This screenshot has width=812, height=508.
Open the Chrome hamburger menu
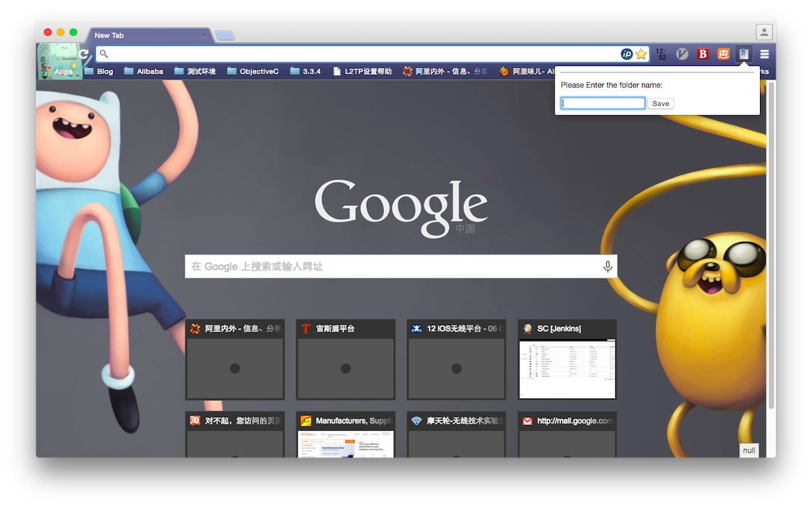pyautogui.click(x=764, y=54)
